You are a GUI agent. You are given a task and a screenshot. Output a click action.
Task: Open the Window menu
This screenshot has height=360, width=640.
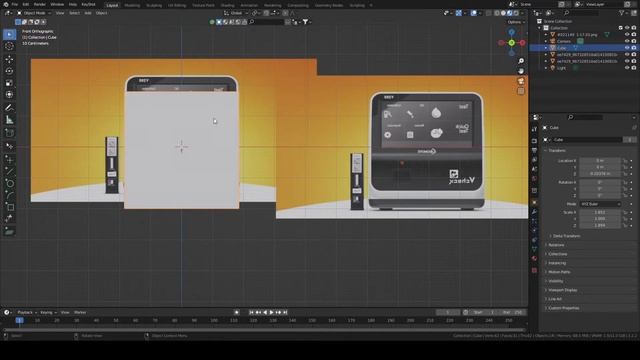pos(57,4)
